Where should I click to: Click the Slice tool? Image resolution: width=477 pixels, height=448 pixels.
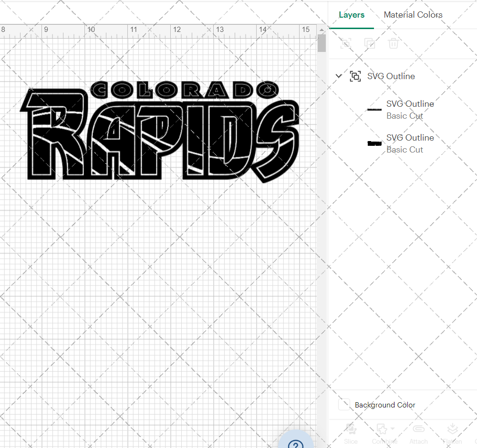click(x=351, y=433)
